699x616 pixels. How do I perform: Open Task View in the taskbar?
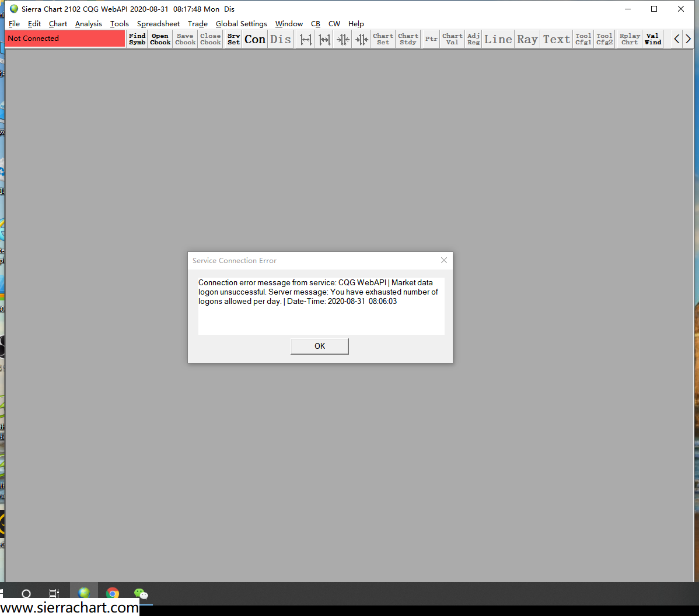tap(54, 594)
